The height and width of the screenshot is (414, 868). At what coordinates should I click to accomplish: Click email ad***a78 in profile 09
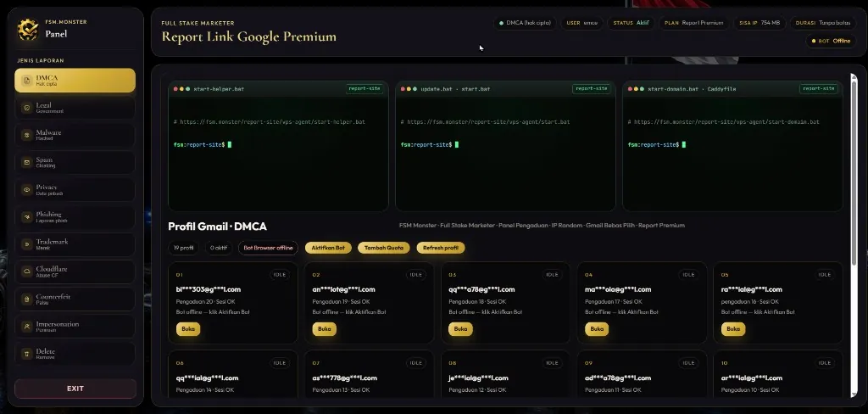(x=618, y=378)
